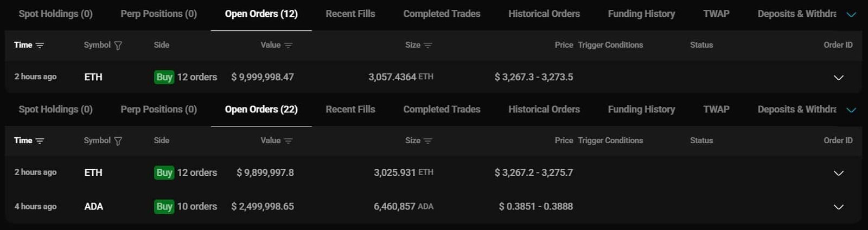This screenshot has height=230, width=868.
Task: Open Completed Trades tab in top panel
Action: click(x=442, y=14)
